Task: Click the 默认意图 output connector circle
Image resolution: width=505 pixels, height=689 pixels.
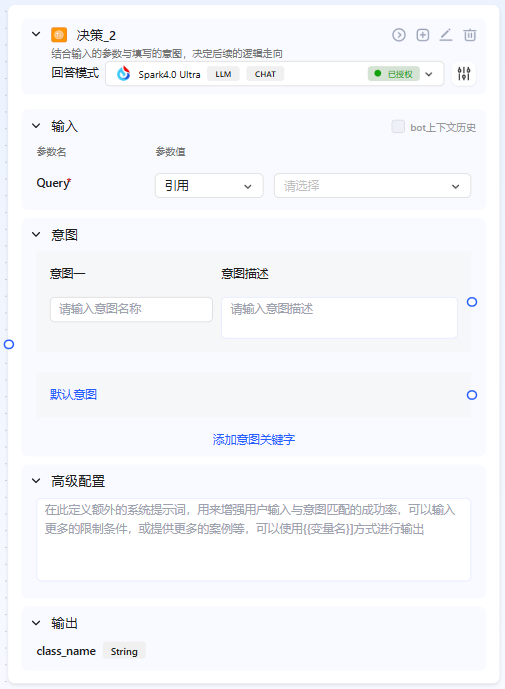Action: click(x=472, y=395)
